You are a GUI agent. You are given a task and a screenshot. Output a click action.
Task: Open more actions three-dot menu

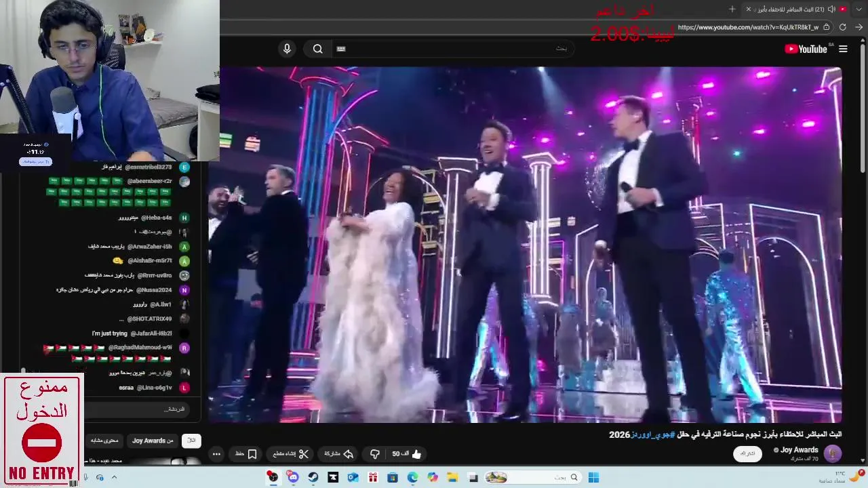click(216, 454)
